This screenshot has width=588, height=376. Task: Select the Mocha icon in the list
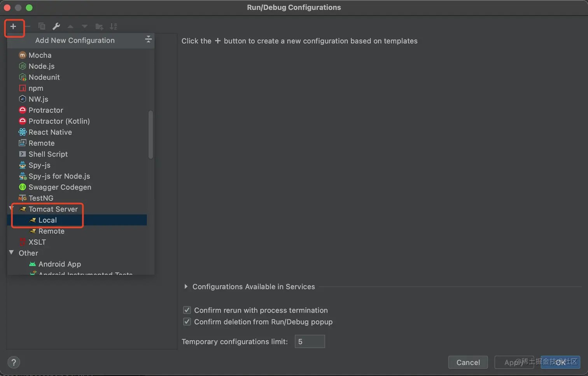point(23,55)
